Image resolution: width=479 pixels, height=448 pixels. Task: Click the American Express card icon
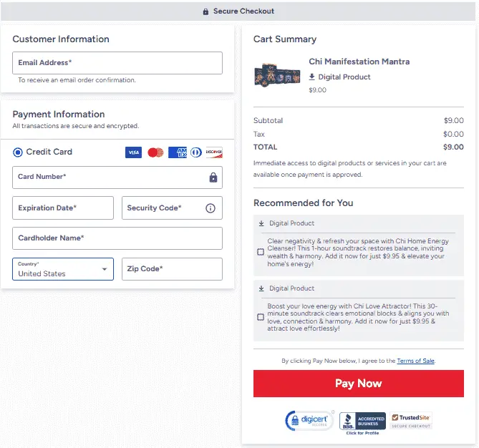(178, 152)
